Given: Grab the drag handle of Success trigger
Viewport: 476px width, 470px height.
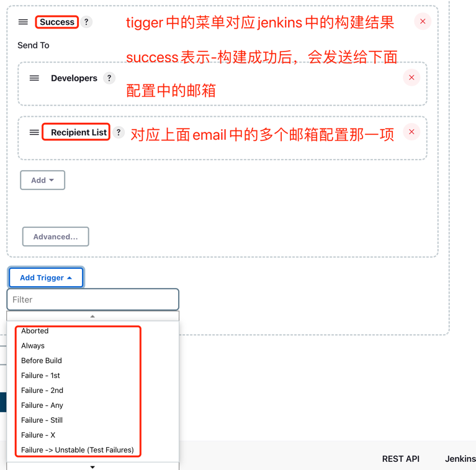Looking at the screenshot, I should (x=23, y=22).
